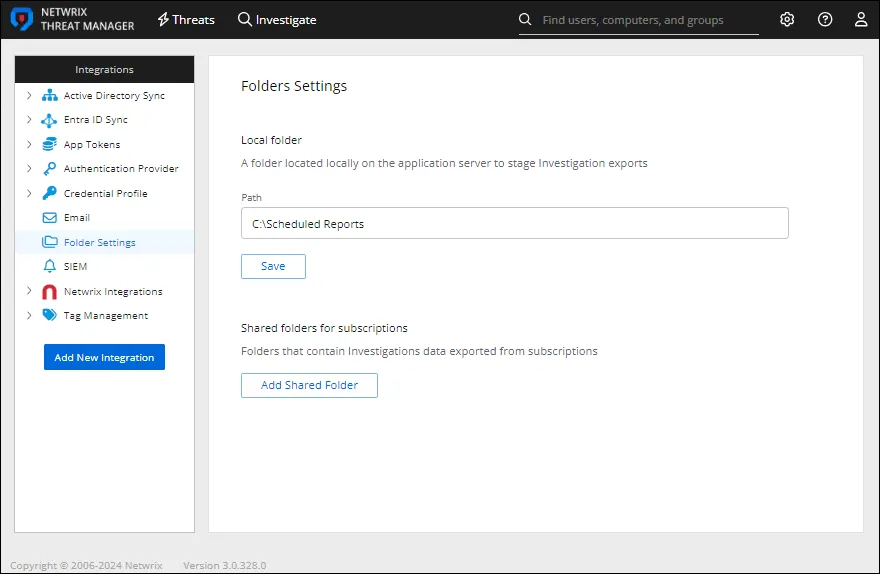
Task: Select Tag Management item
Action: (106, 315)
